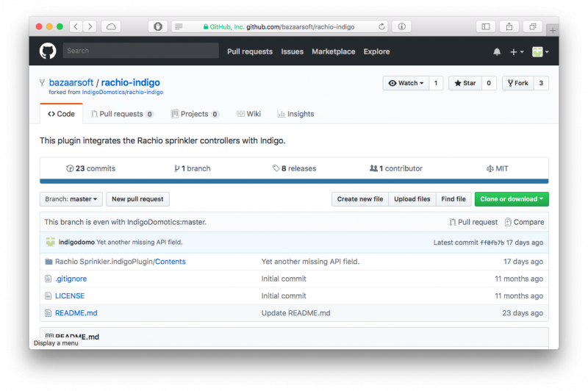The image size is (588, 391).
Task: Switch to the Insights tab
Action: pyautogui.click(x=295, y=114)
